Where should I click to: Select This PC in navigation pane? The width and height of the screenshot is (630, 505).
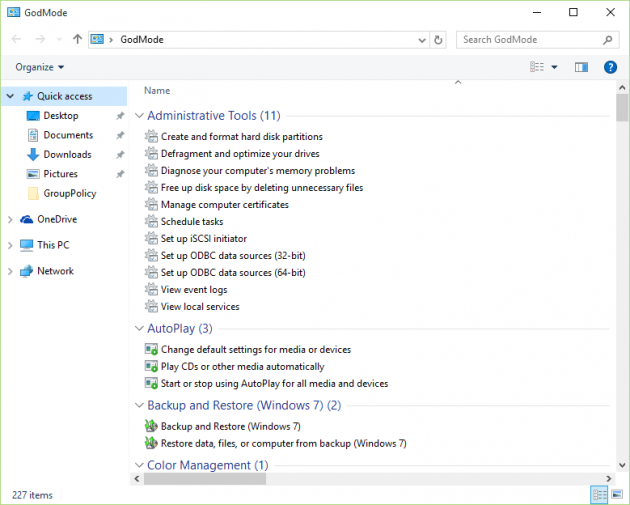53,245
